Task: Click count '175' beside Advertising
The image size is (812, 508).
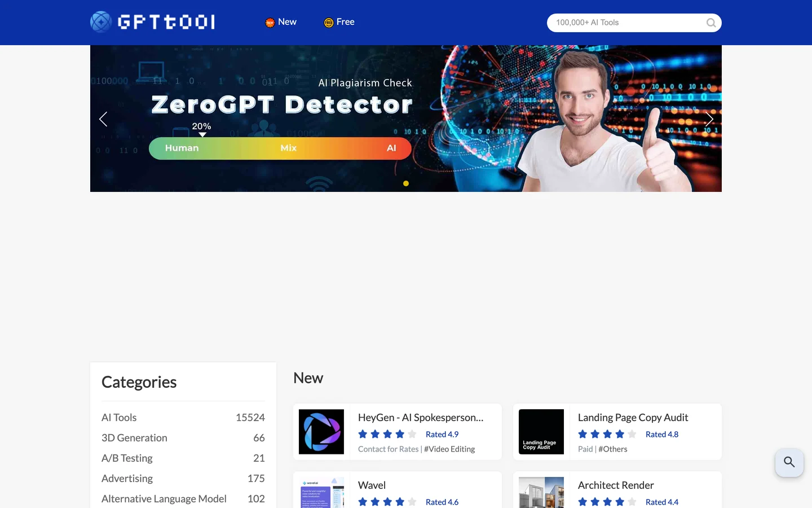Action: [256, 479]
